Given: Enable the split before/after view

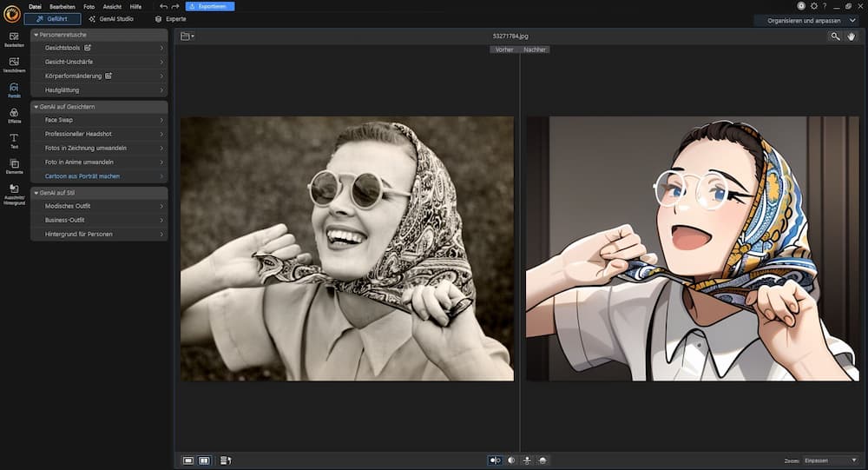Looking at the screenshot, I should point(511,460).
